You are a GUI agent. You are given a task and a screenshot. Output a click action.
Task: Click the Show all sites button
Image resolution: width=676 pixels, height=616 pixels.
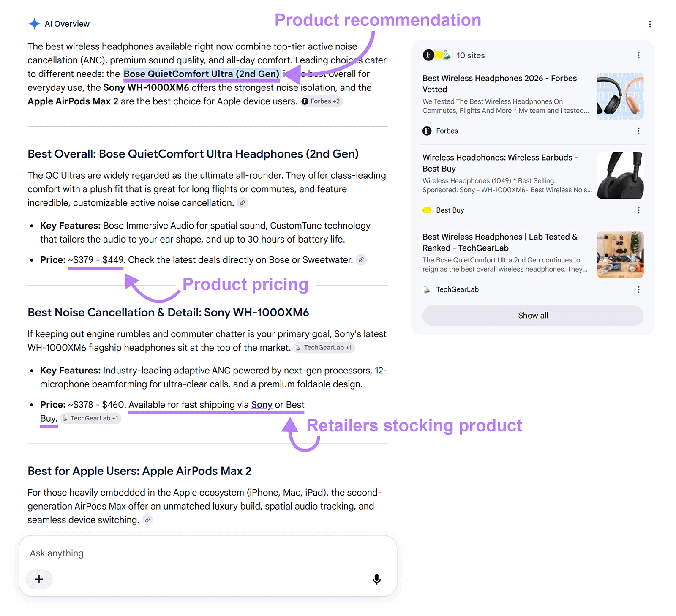[533, 316]
